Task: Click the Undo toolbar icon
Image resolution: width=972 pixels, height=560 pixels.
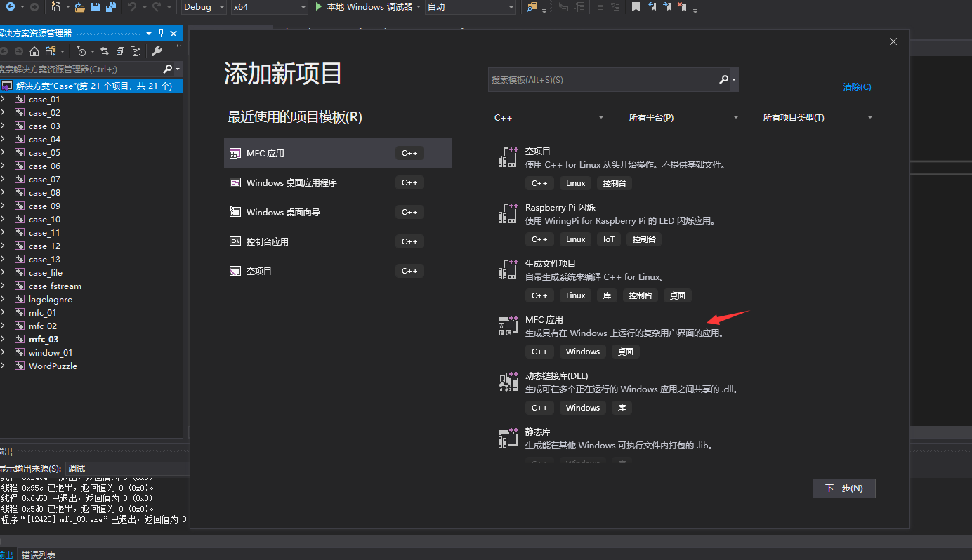Action: [133, 7]
